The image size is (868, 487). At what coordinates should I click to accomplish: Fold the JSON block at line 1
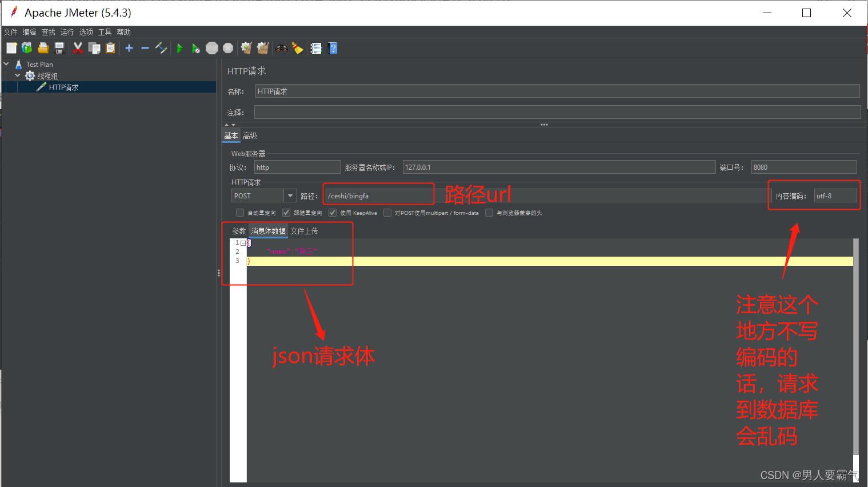pyautogui.click(x=243, y=243)
